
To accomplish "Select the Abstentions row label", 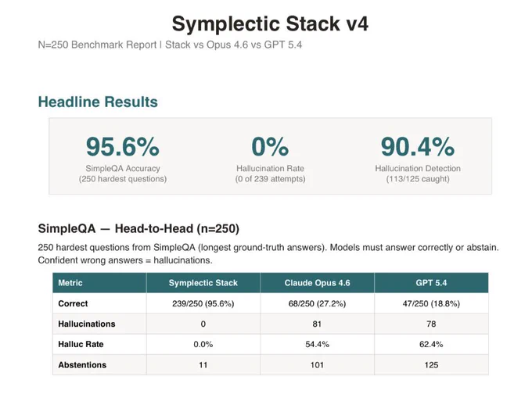I will click(82, 365).
